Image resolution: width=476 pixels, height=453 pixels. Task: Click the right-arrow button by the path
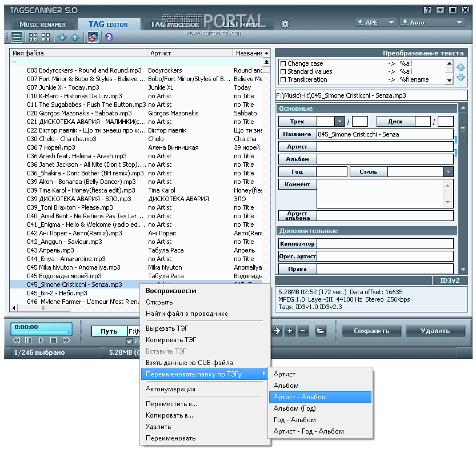click(277, 331)
